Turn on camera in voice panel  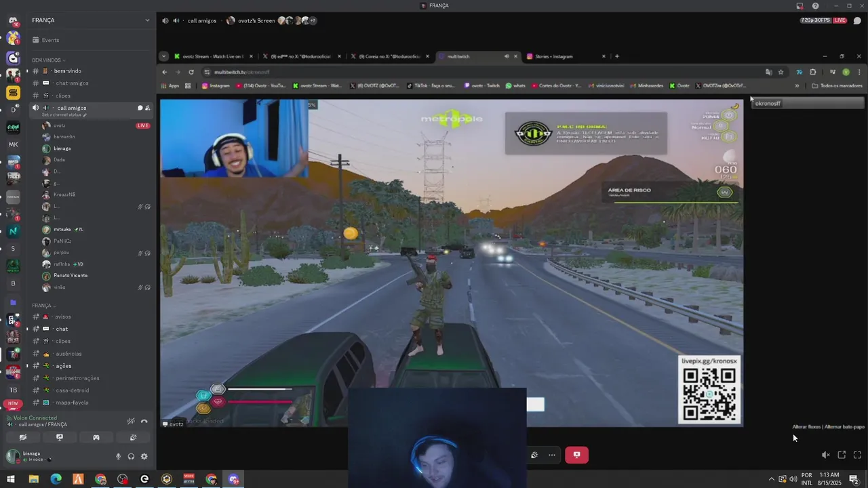(23, 437)
